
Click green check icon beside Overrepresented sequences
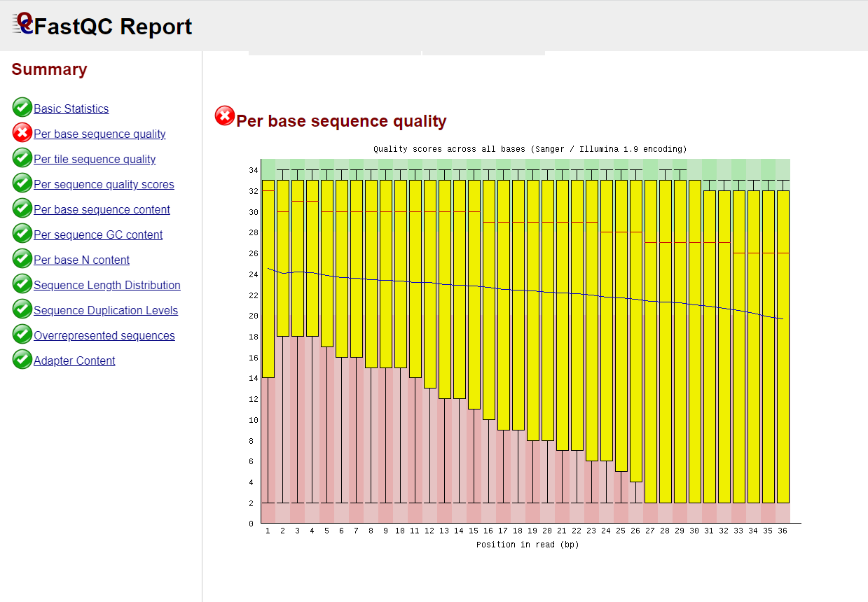pyautogui.click(x=22, y=335)
